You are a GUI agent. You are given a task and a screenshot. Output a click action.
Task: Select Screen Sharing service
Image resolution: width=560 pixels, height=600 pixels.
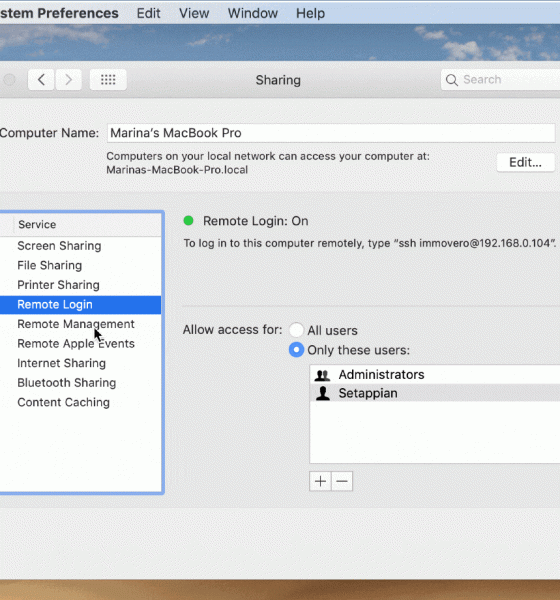point(80,246)
